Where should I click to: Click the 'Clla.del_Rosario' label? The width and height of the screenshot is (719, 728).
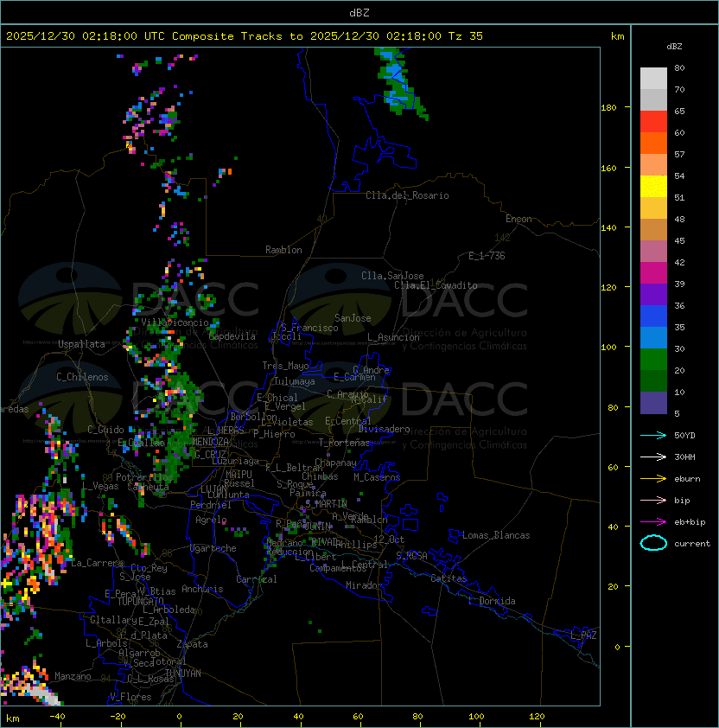(x=407, y=195)
